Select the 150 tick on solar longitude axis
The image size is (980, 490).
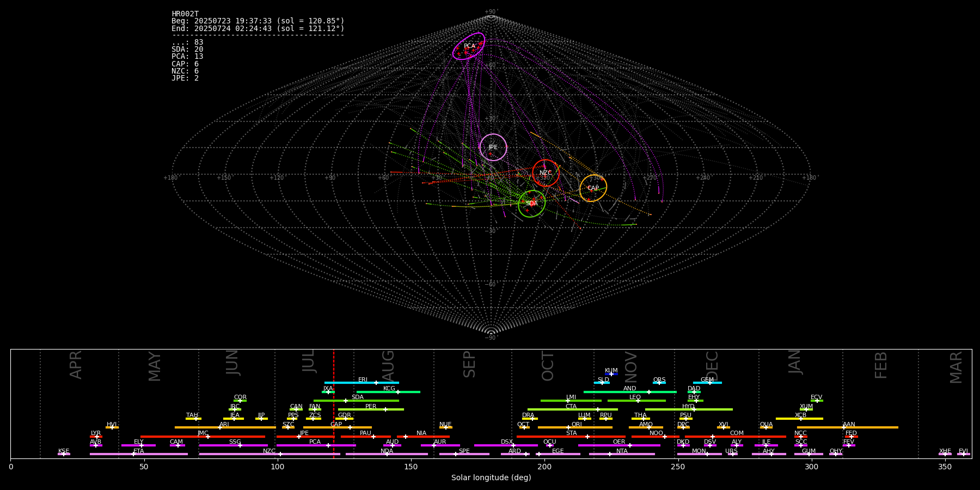click(411, 467)
